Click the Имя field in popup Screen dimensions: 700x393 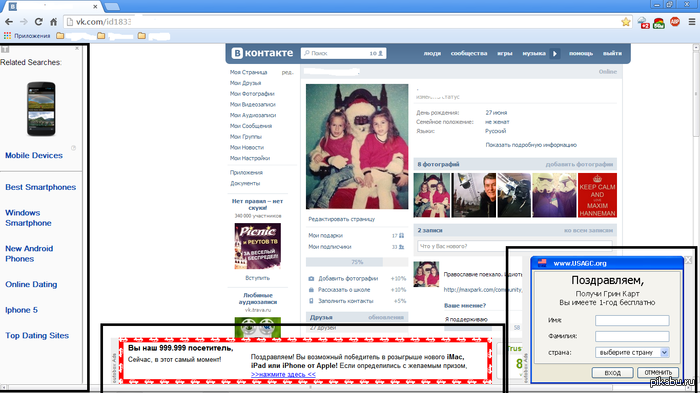(x=632, y=320)
